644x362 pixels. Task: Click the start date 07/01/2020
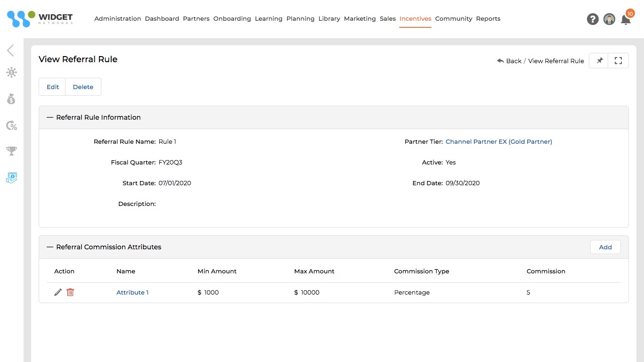pos(175,183)
